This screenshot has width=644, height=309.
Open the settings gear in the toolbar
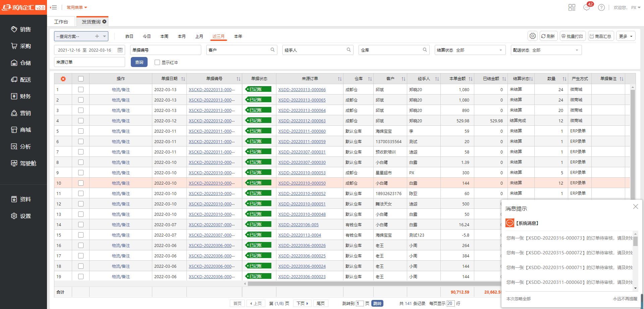pyautogui.click(x=533, y=36)
